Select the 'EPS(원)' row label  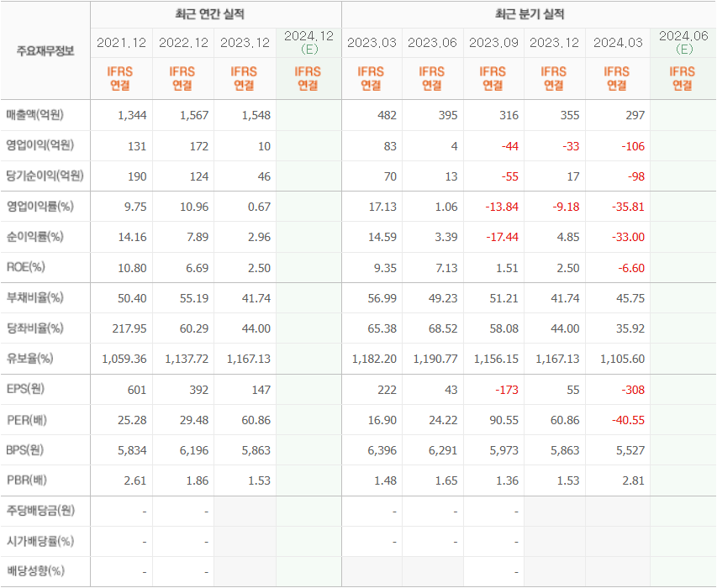coord(25,389)
